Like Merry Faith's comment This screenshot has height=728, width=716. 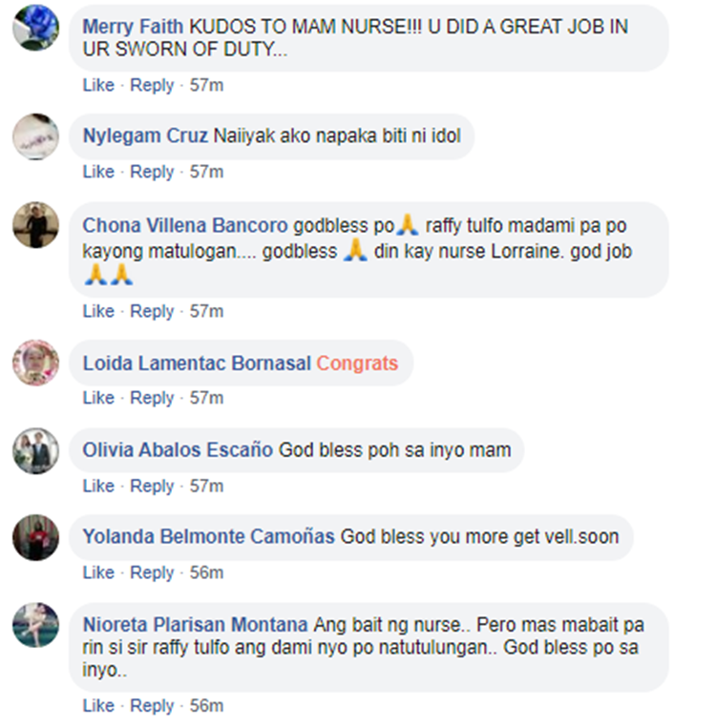[98, 85]
